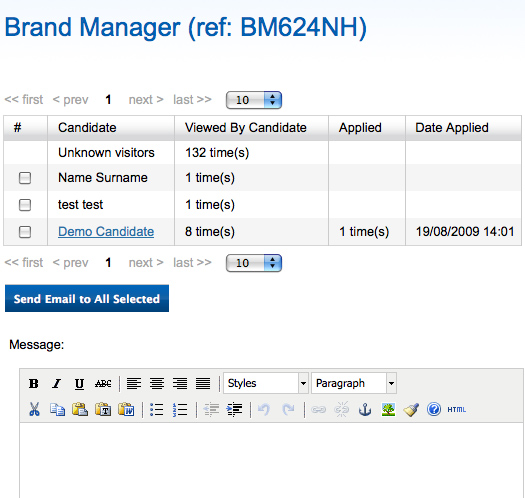
Task: Go to next page in top pager
Action: pos(146,100)
